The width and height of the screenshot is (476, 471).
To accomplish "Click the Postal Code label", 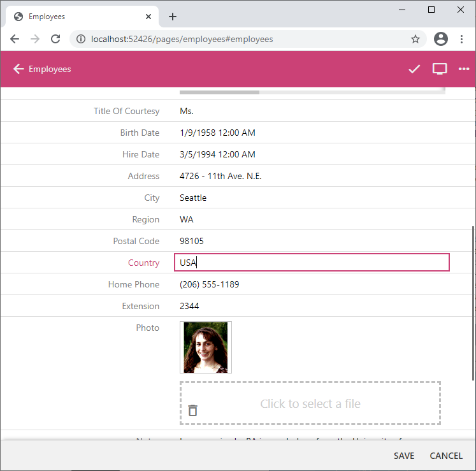I will [x=136, y=241].
